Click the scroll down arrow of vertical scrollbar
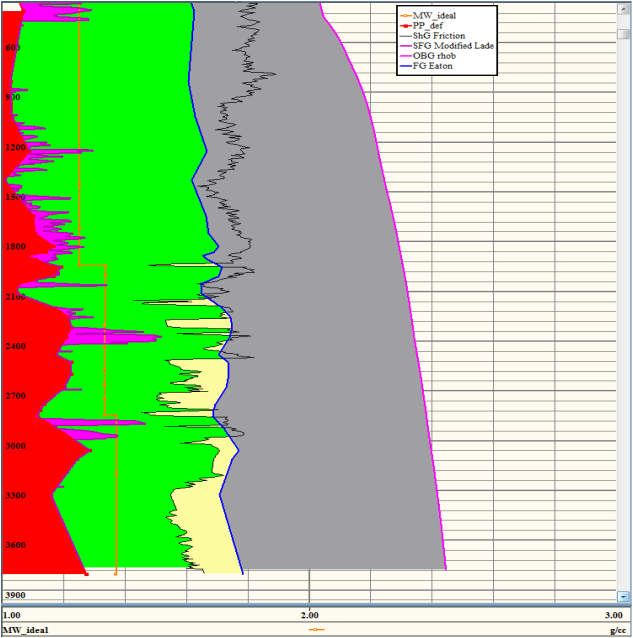This screenshot has height=638, width=633. (x=625, y=594)
